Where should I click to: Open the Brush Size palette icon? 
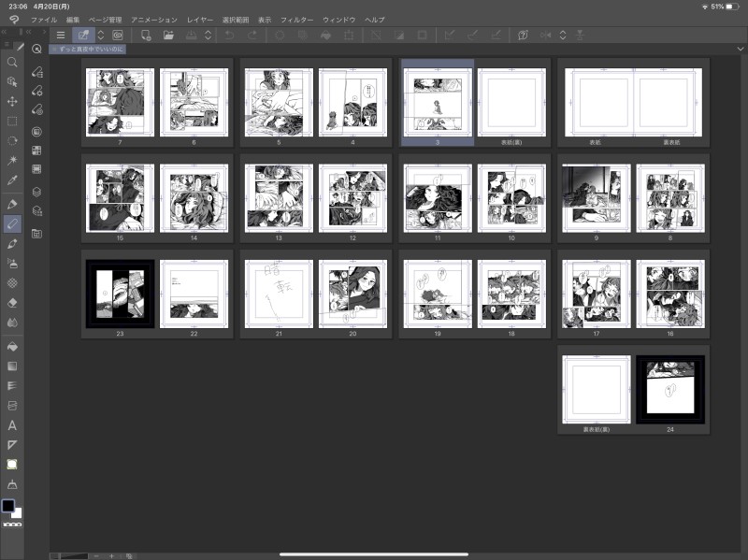[x=36, y=109]
